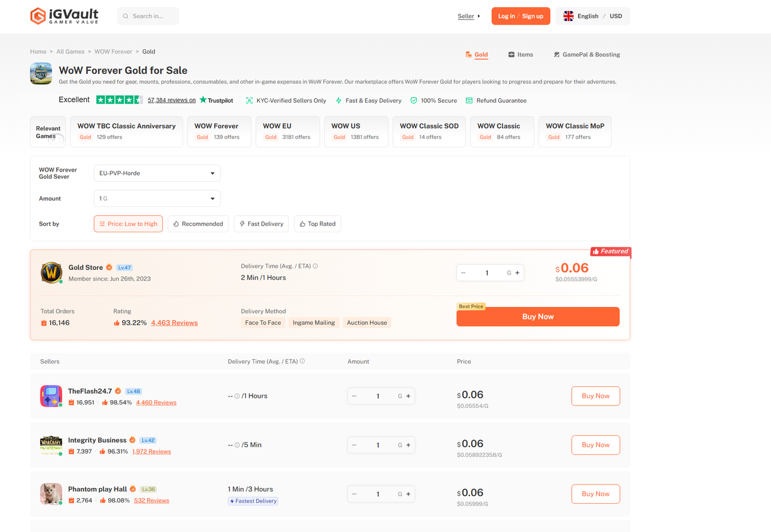Click the iGVault logo
The image size is (771, 532).
[x=64, y=16]
